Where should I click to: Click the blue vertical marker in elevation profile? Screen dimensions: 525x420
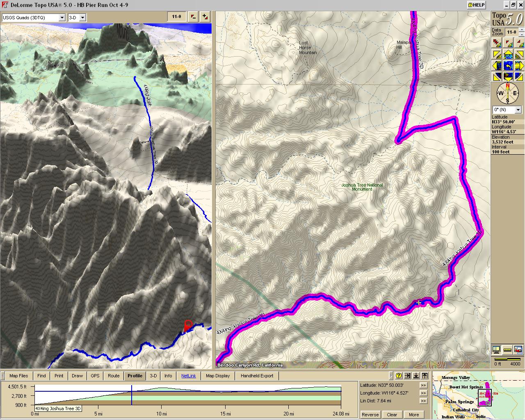[x=132, y=395]
